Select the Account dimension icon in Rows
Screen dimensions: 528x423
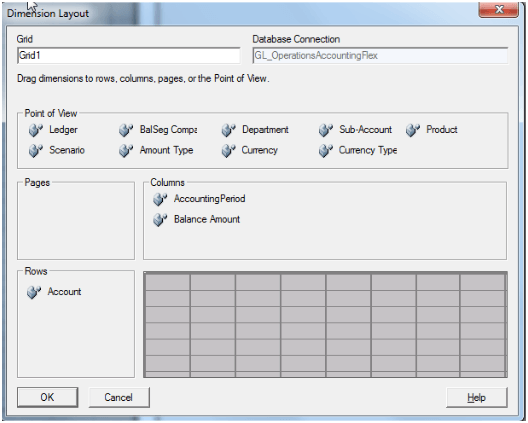[x=34, y=292]
